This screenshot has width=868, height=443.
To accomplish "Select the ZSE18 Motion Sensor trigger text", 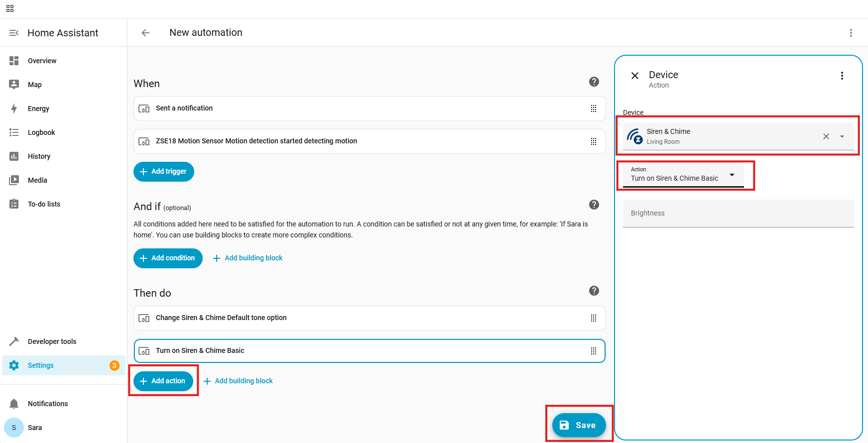I will (256, 141).
